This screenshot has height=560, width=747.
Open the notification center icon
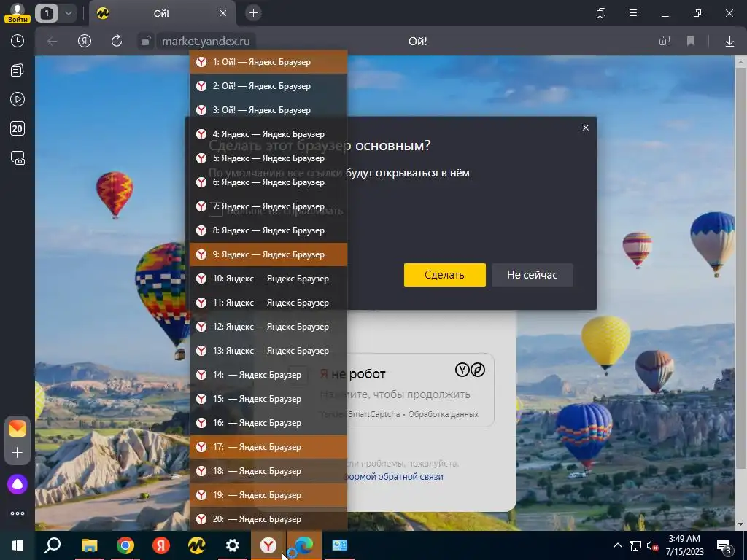(x=724, y=545)
